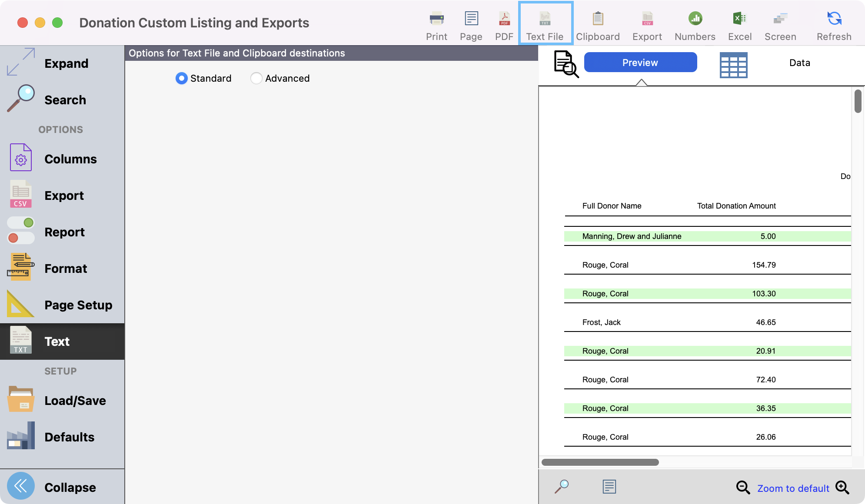Select the Advanced radio button
The width and height of the screenshot is (865, 504).
tap(256, 78)
